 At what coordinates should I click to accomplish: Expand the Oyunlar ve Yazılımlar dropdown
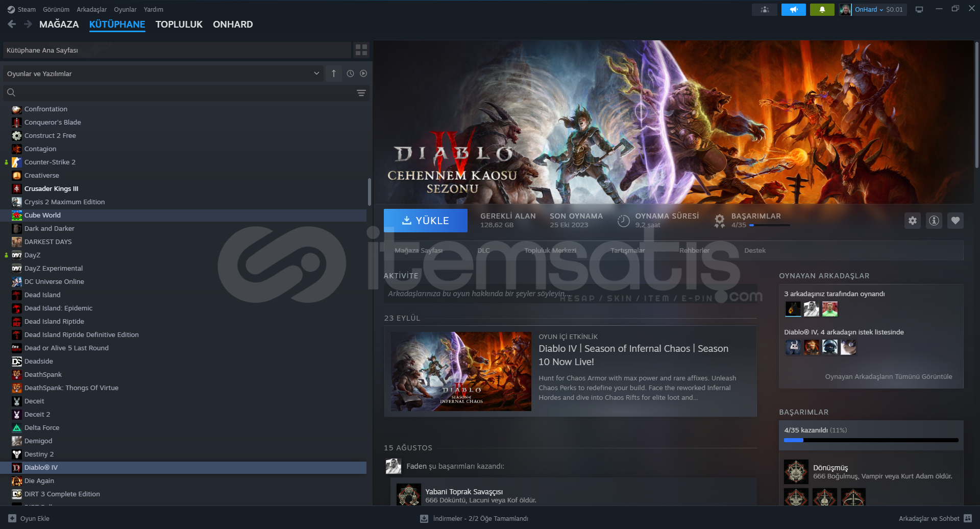point(163,74)
